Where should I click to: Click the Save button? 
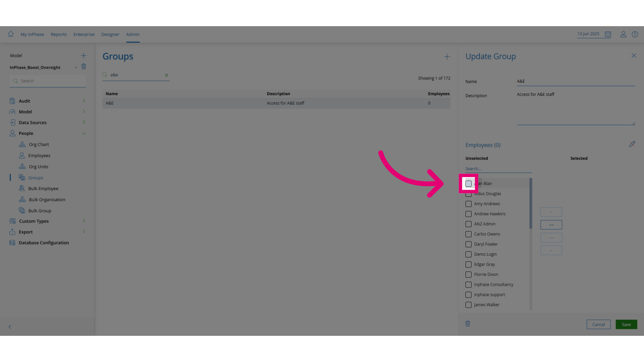[x=626, y=324]
